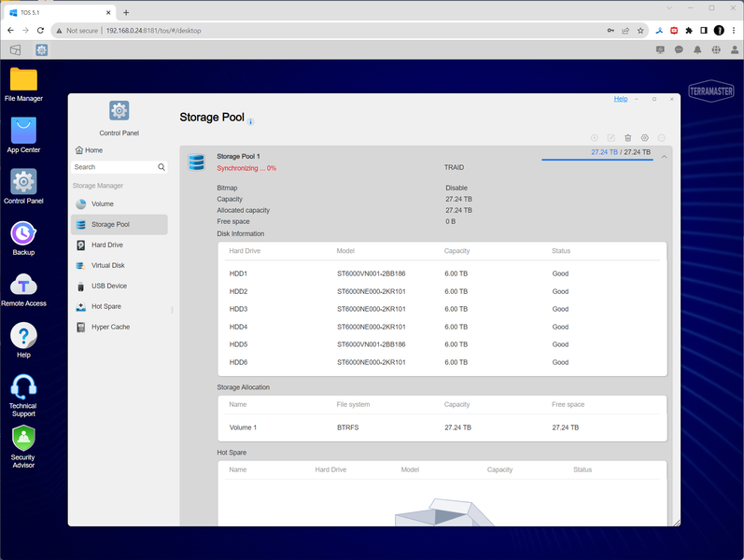Click the BTRFS file system cell
This screenshot has height=560, width=744.
pyautogui.click(x=348, y=427)
